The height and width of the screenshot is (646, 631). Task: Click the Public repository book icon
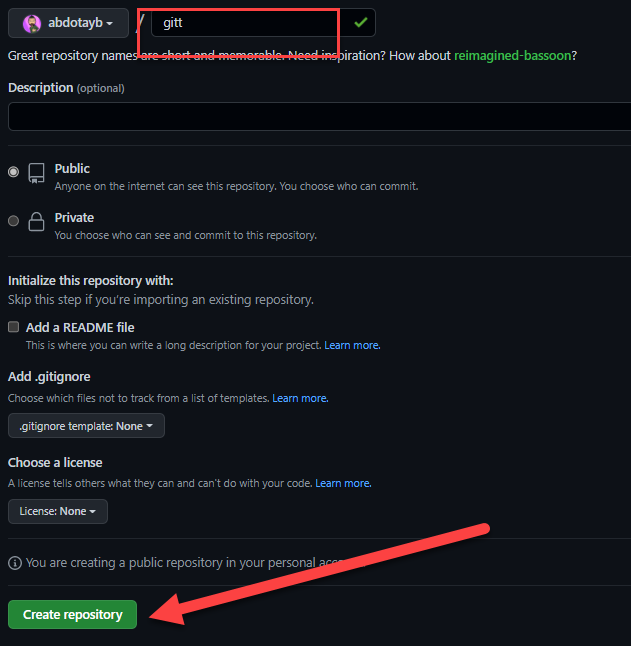click(x=37, y=172)
